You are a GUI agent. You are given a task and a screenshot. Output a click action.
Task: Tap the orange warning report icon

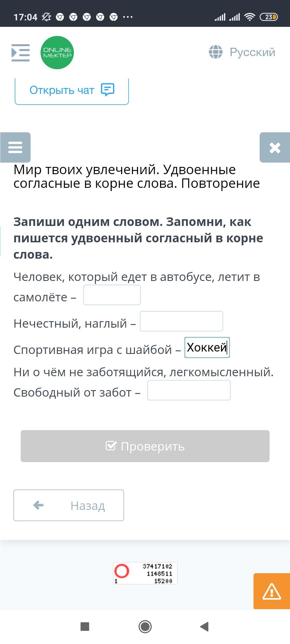(x=272, y=591)
